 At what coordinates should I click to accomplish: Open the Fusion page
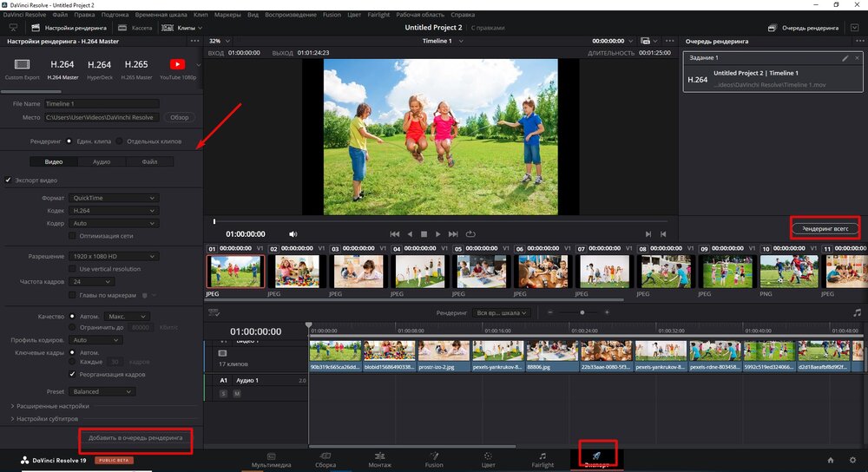point(434,460)
